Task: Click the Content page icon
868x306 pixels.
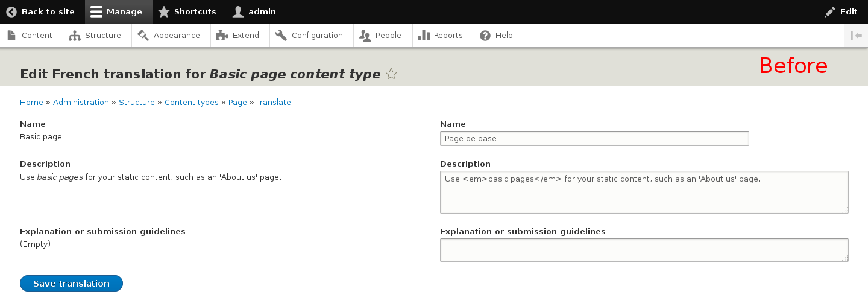Action: (11, 36)
